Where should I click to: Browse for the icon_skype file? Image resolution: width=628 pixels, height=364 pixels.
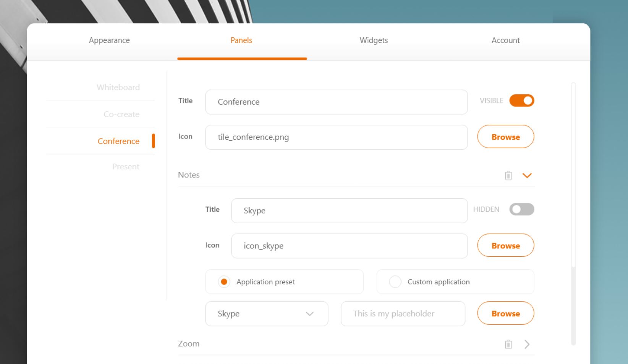505,245
